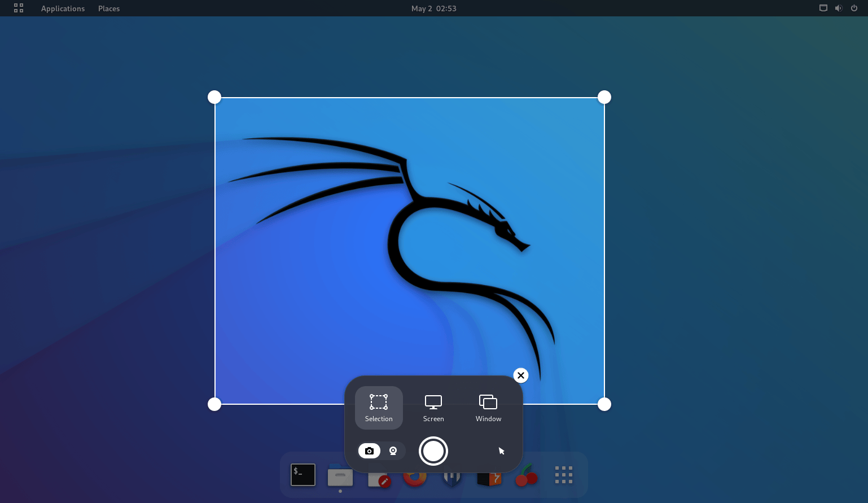This screenshot has height=503, width=868.
Task: Open CherryTree from the dock
Action: (x=527, y=476)
